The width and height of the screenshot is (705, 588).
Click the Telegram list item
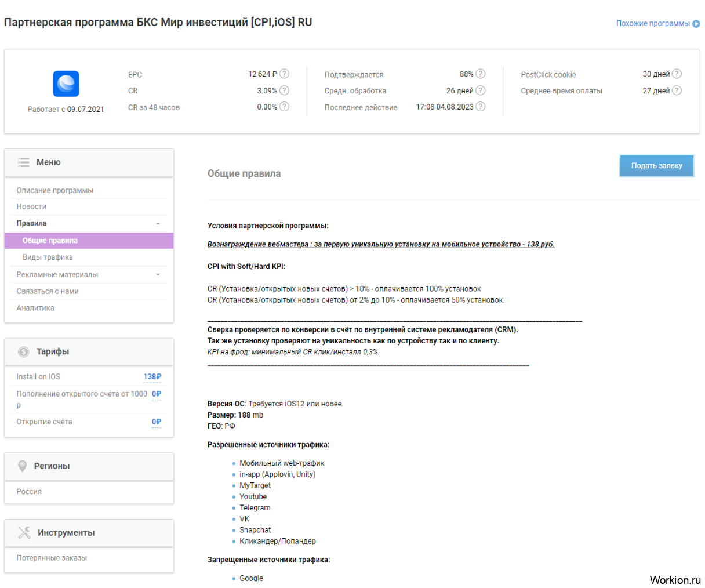tap(255, 507)
